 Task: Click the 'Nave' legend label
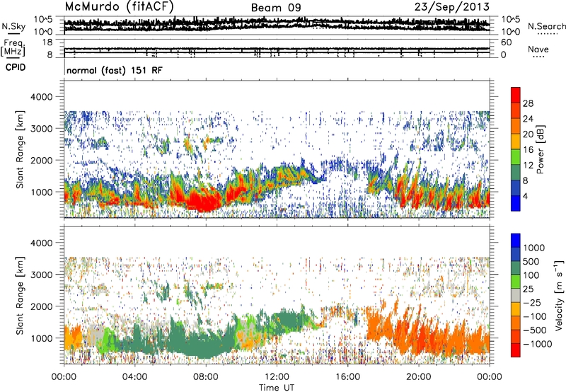[538, 49]
